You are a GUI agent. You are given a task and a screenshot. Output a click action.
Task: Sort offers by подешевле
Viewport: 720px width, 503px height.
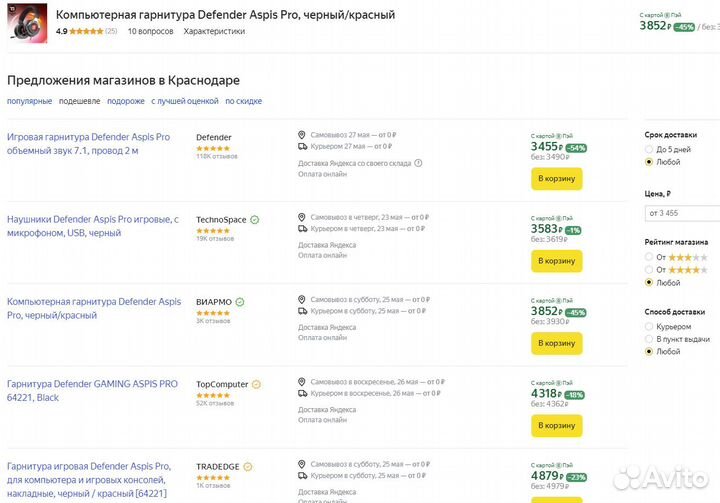[79, 101]
